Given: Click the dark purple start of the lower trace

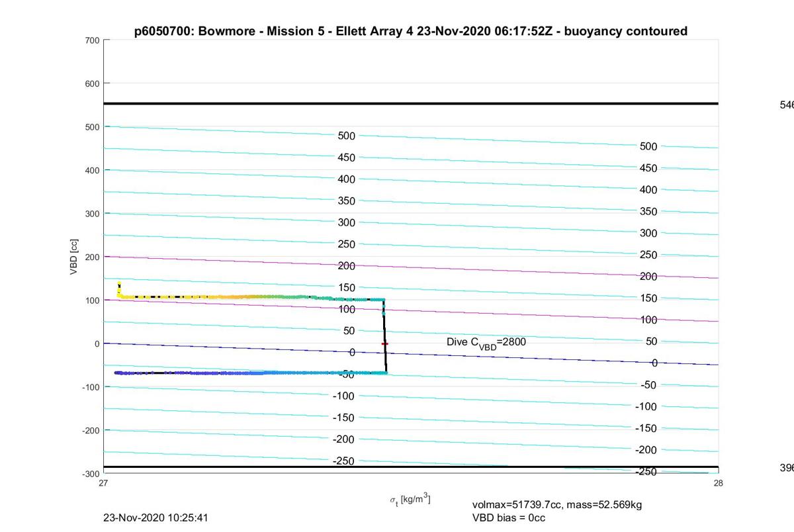Looking at the screenshot, I should 119,373.
